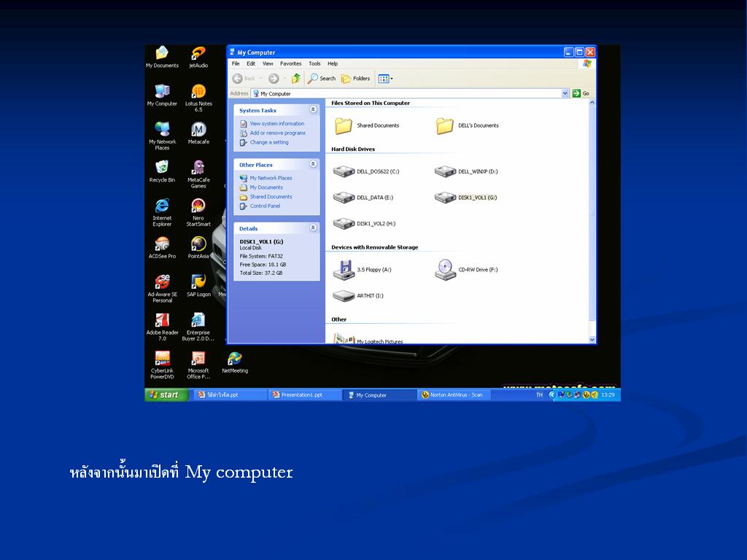747x560 pixels.
Task: Toggle the Folders toolbar button
Action: click(x=355, y=79)
